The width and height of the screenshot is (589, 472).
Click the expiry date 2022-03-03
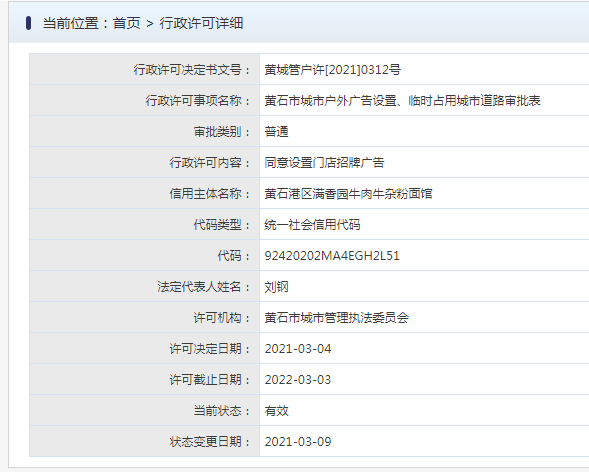[298, 380]
